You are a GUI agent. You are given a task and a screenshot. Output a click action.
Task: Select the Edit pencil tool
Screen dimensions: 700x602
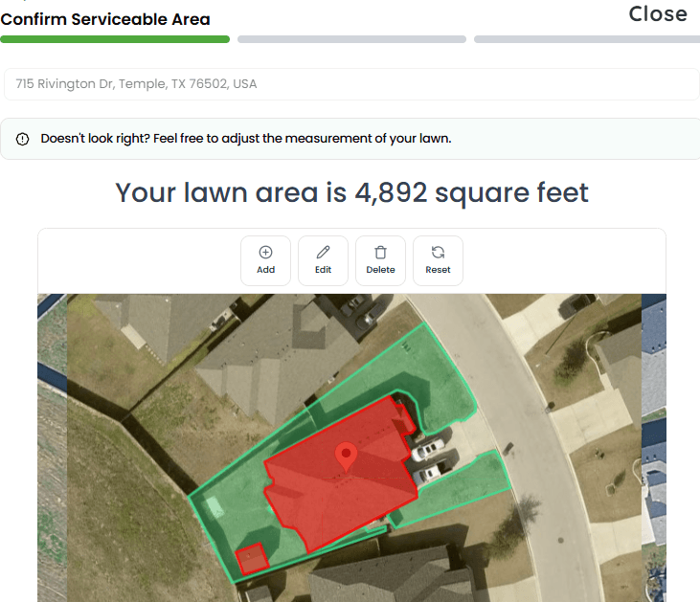[x=323, y=253]
